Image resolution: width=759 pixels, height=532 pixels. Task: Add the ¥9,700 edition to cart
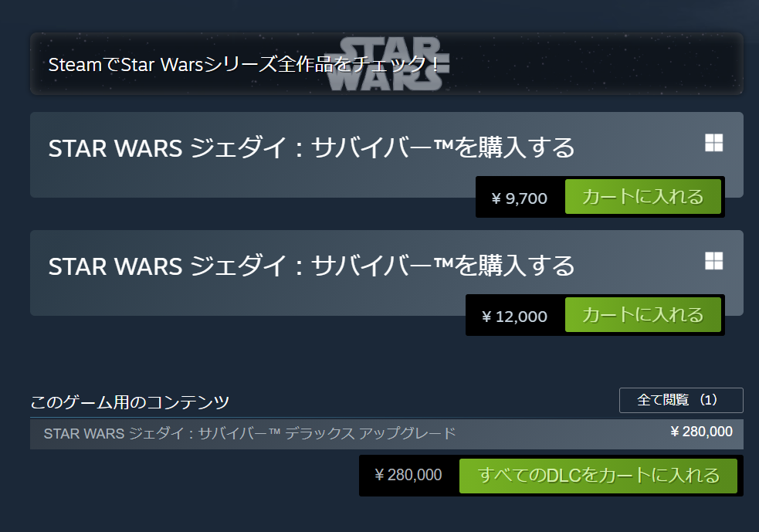click(x=643, y=197)
